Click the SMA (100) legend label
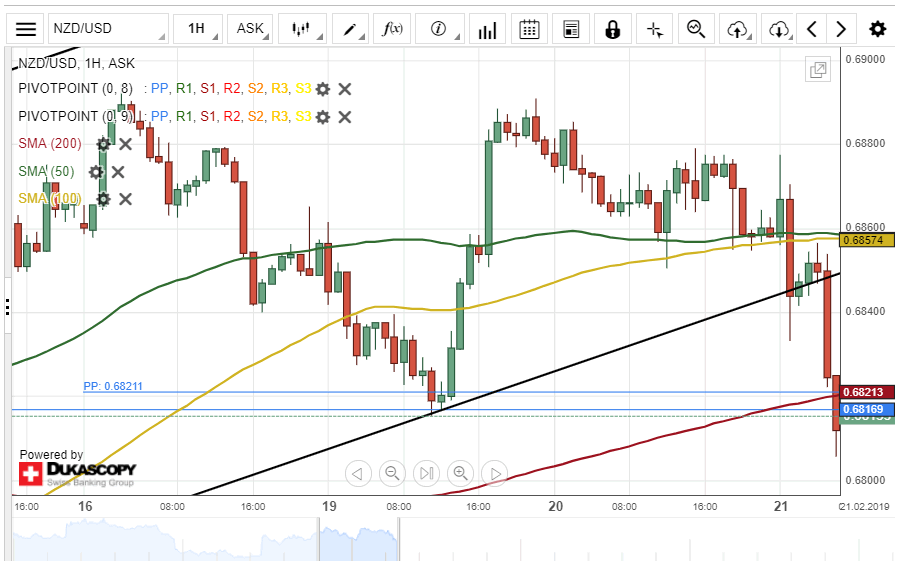Viewport: 906px width, 566px height. click(x=50, y=199)
